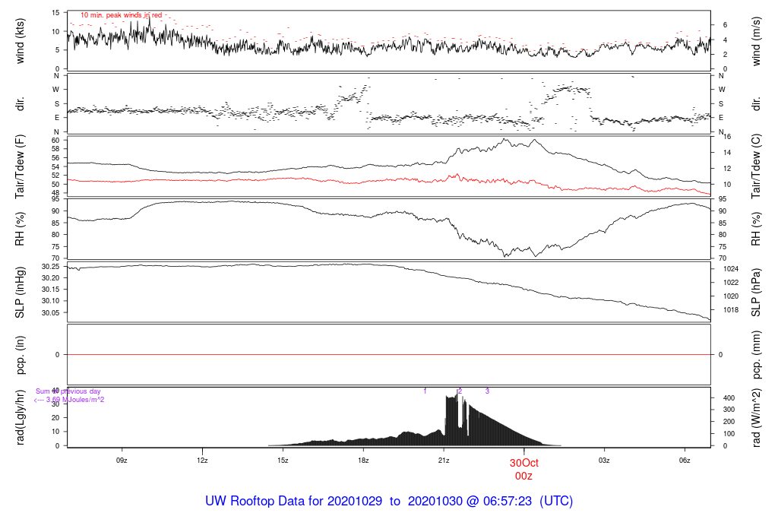Click purple marker '1' above the radiation plot
The width and height of the screenshot is (778, 532).
[425, 391]
